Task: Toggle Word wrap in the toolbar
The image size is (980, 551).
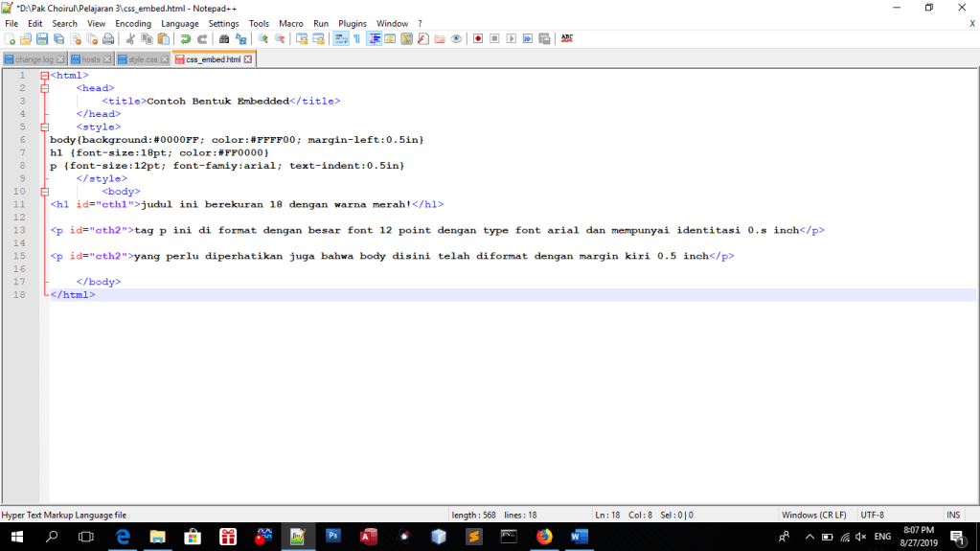Action: tap(340, 39)
